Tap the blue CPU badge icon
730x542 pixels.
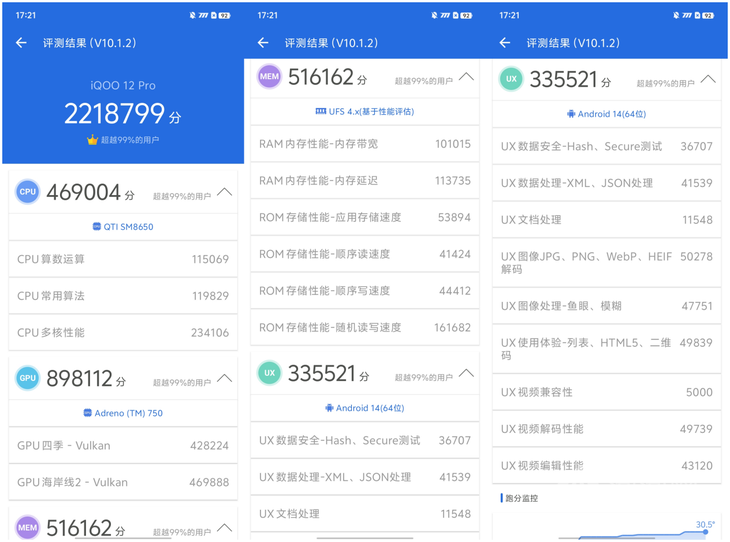[x=27, y=193]
